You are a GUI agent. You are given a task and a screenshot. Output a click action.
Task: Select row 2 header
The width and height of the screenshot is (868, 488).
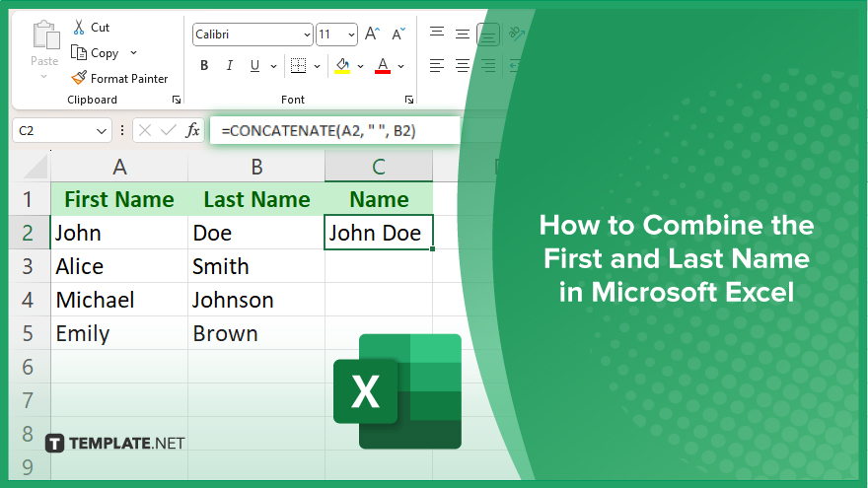[28, 233]
